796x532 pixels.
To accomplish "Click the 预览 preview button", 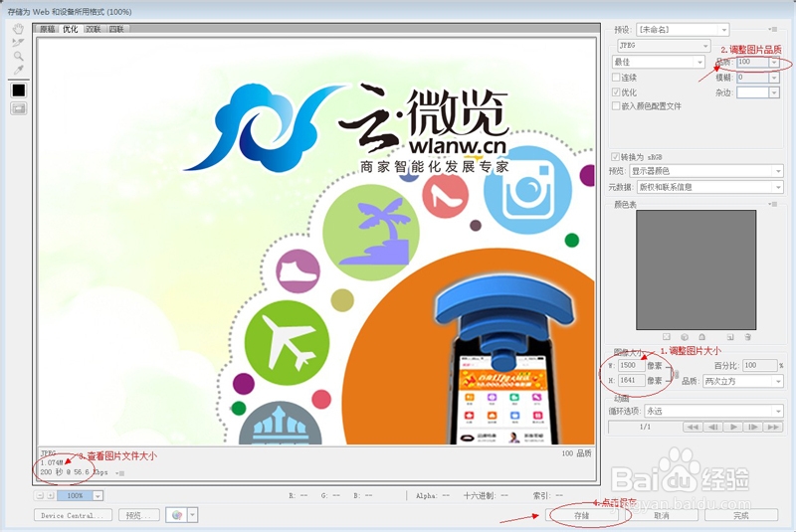I will point(138,515).
